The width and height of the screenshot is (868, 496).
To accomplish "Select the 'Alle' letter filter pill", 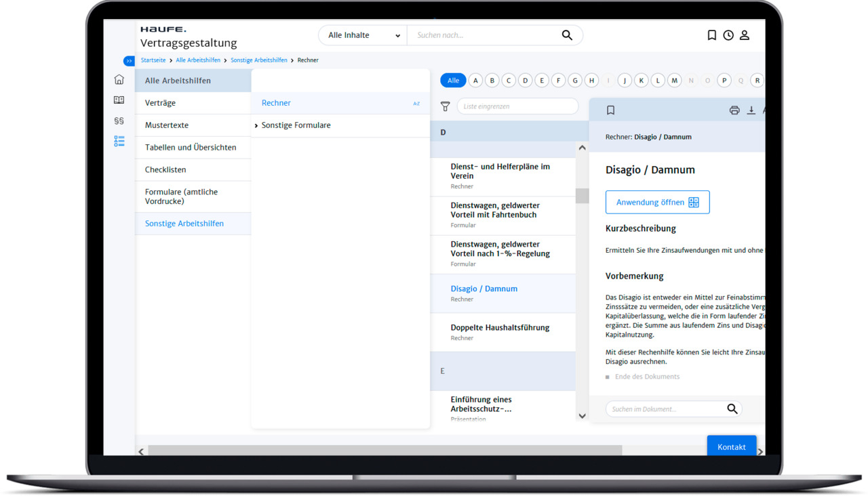I will 453,81.
